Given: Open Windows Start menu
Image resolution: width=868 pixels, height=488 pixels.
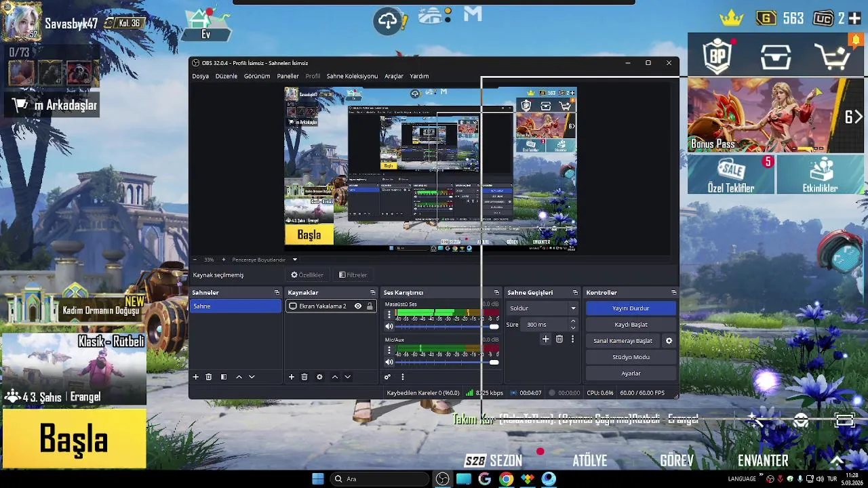Looking at the screenshot, I should click(x=317, y=479).
